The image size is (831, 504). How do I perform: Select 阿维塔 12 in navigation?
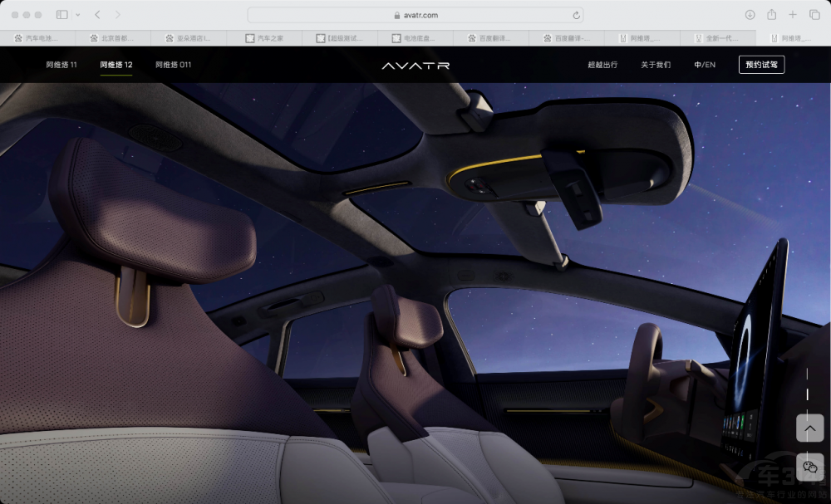tap(116, 65)
